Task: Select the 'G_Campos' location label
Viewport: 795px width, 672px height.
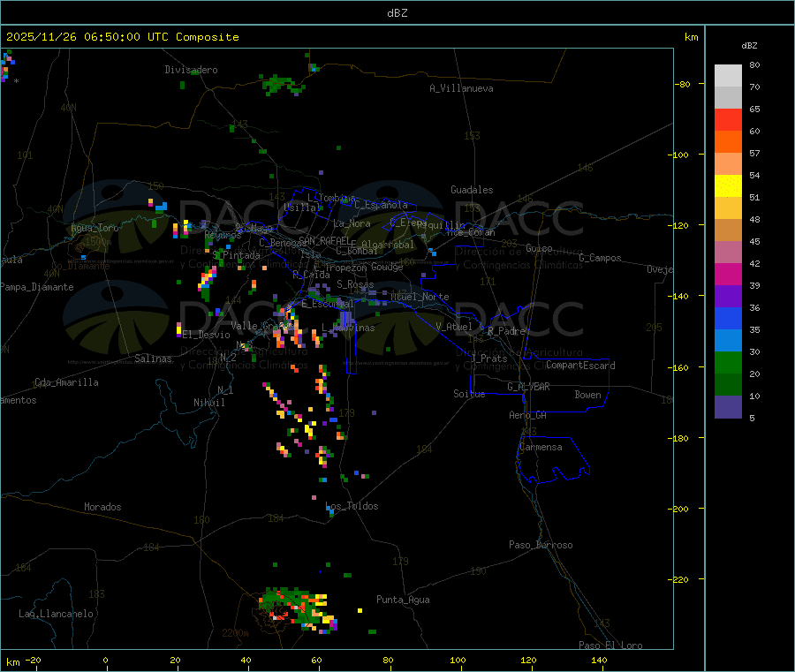Action: (601, 258)
